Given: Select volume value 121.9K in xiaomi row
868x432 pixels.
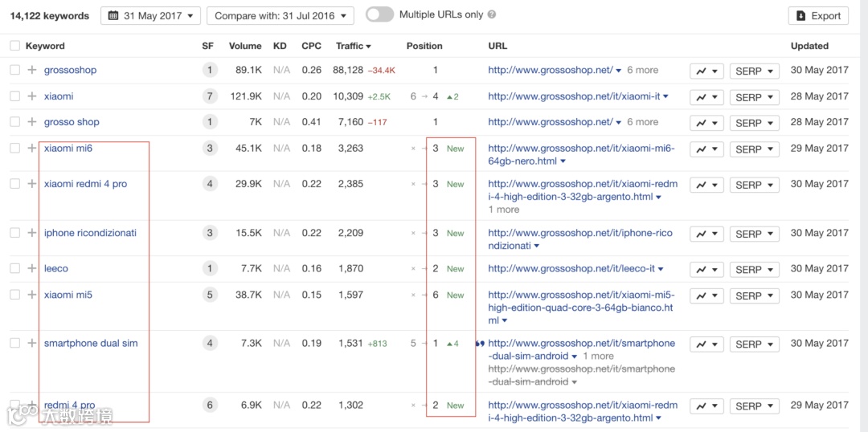Looking at the screenshot, I should [x=246, y=96].
